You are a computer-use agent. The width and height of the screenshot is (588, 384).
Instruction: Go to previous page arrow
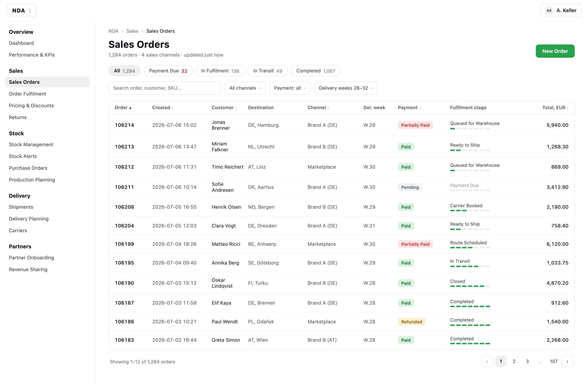[487, 361]
